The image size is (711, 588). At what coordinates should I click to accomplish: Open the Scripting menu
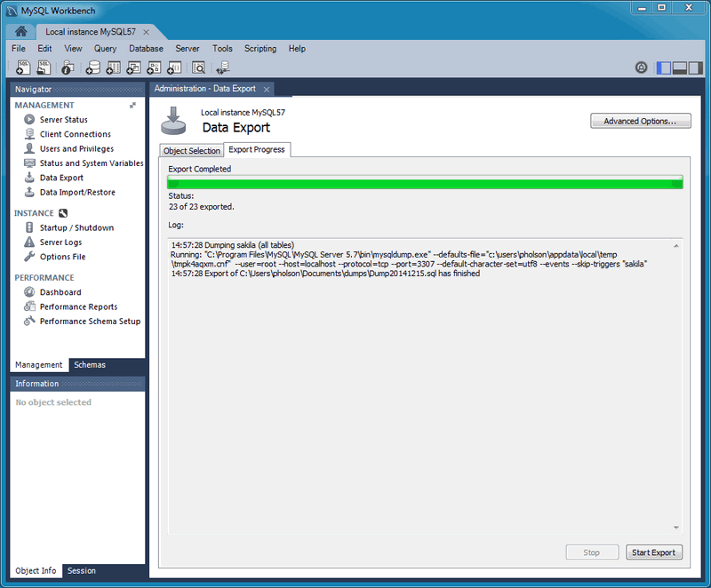pyautogui.click(x=260, y=49)
